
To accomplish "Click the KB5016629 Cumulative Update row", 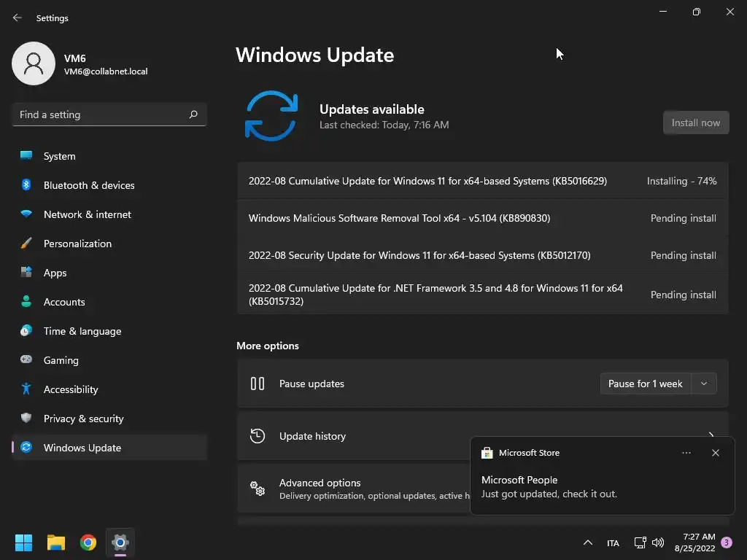I will pyautogui.click(x=483, y=181).
